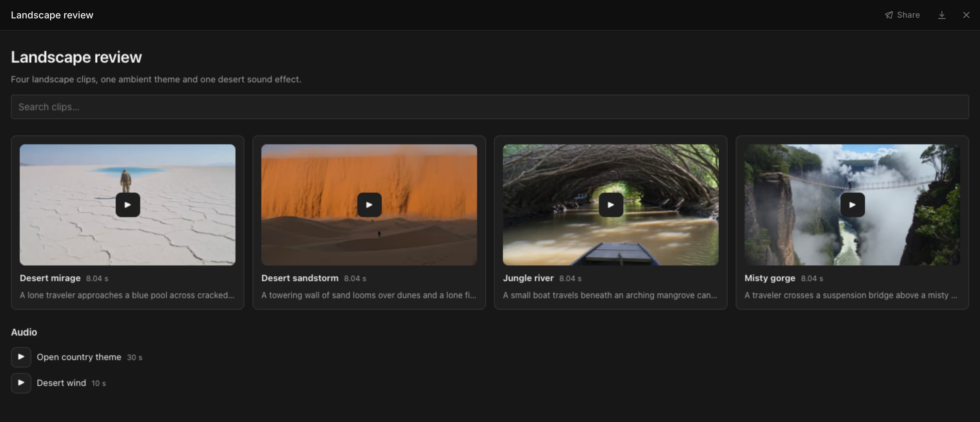This screenshot has width=980, height=422.
Task: Play the Desert mirage clip
Action: coord(128,205)
